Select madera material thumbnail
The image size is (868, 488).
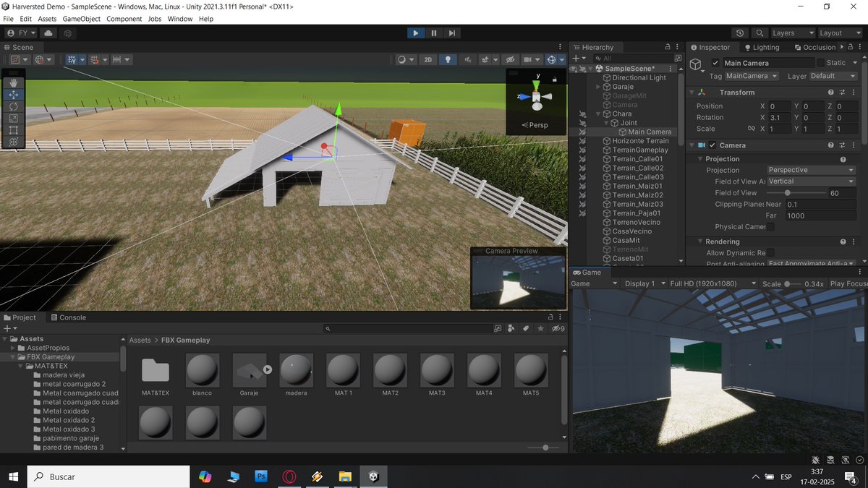[296, 371]
